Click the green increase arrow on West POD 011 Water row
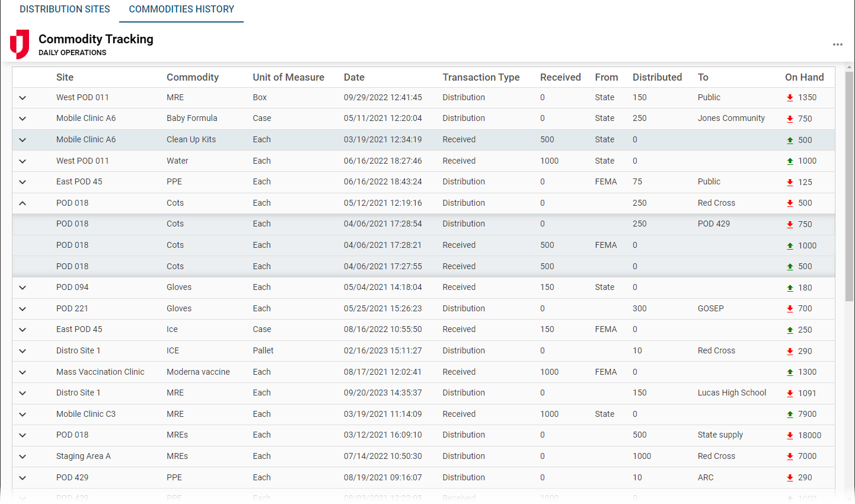 point(790,161)
